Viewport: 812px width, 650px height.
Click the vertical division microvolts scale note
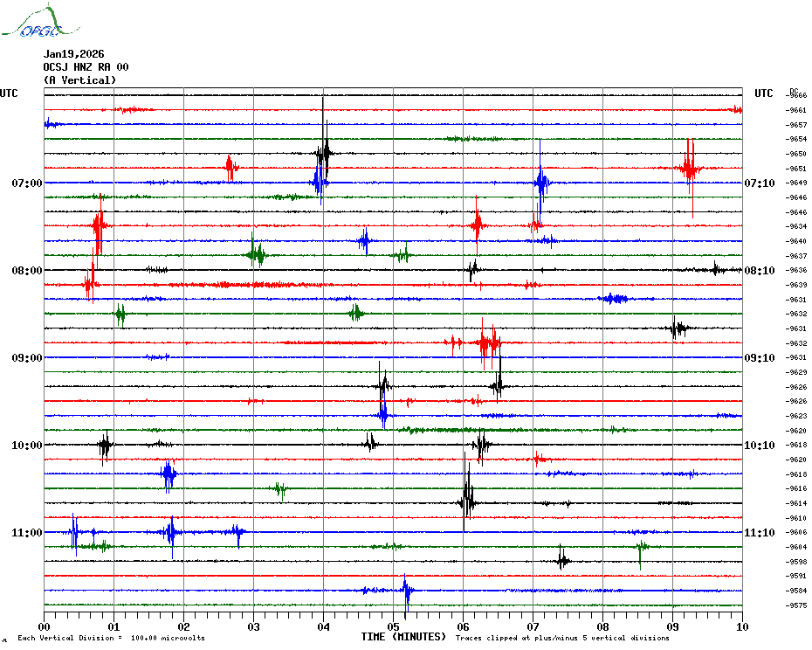coord(111,639)
